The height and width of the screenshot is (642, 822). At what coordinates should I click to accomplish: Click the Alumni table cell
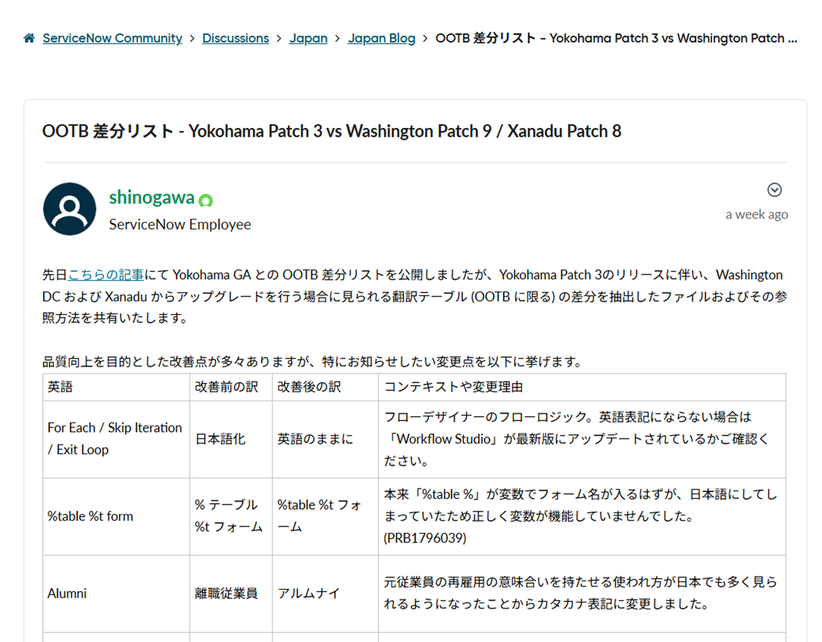[x=116, y=593]
